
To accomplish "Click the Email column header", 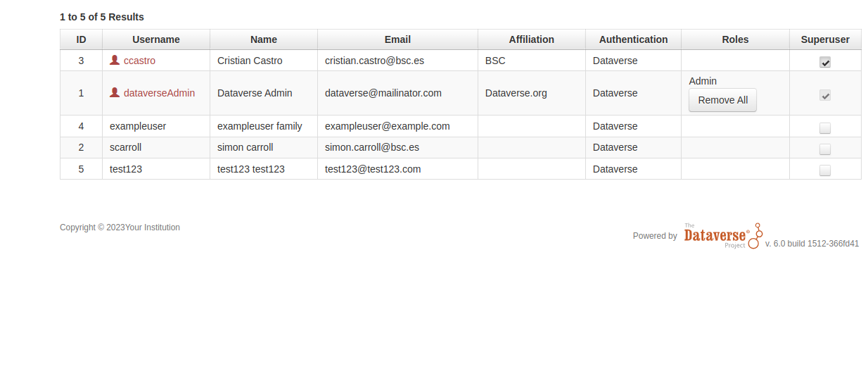I will 397,39.
